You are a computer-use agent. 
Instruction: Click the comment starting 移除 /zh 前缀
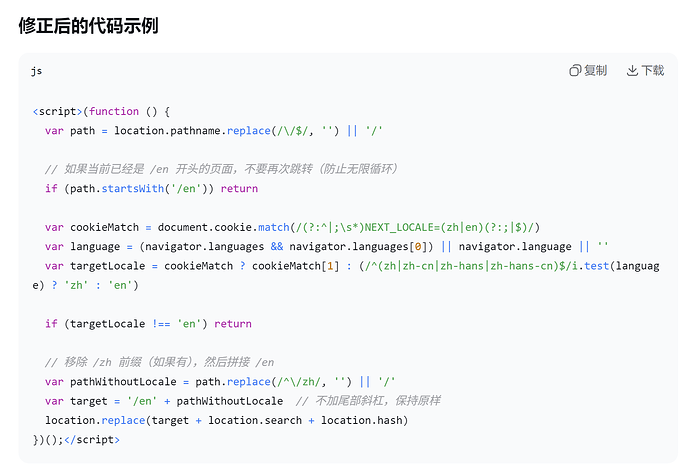[159, 363]
